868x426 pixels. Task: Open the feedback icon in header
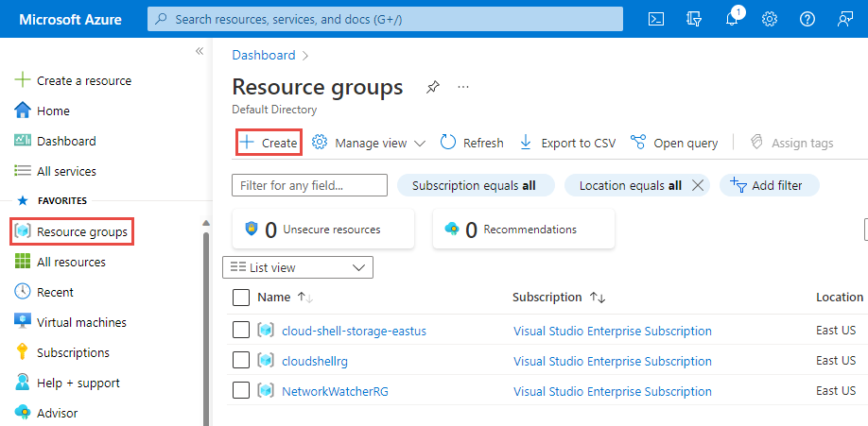click(x=845, y=19)
